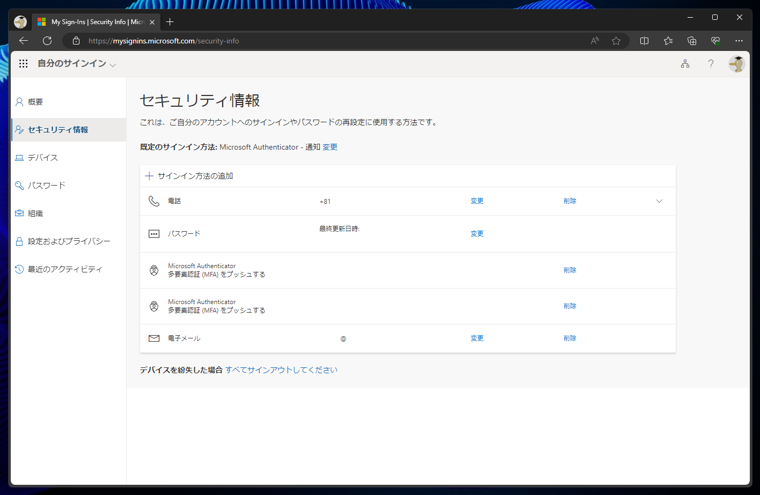Change the default sign-in method 変更 link
Image resolution: width=760 pixels, height=495 pixels.
point(330,147)
